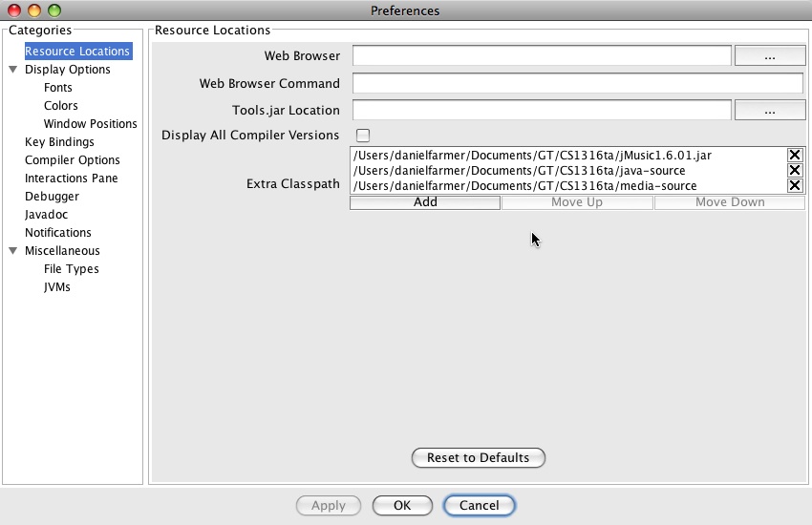
Task: Click the Add classpath button
Action: tap(425, 202)
